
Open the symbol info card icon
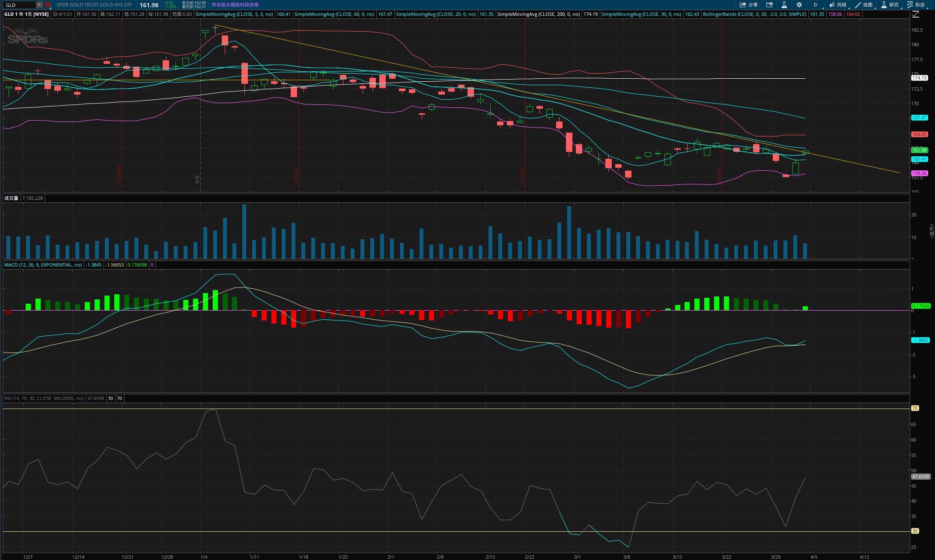769,5
